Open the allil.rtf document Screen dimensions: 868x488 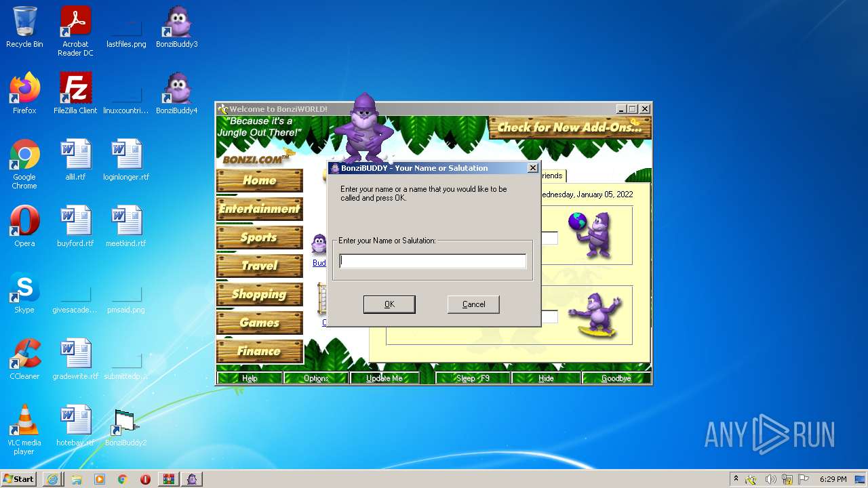tap(75, 160)
